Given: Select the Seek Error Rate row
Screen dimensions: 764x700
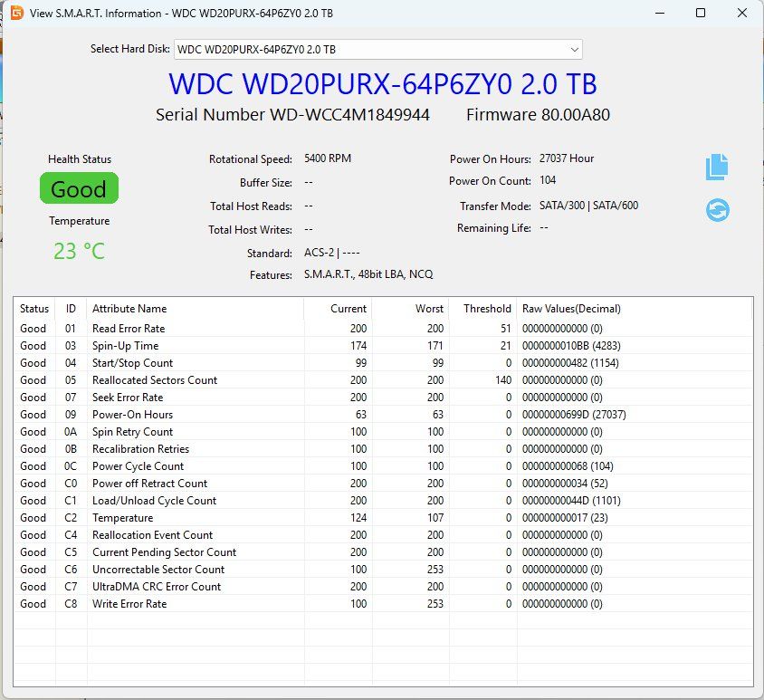Looking at the screenshot, I should click(x=383, y=398).
